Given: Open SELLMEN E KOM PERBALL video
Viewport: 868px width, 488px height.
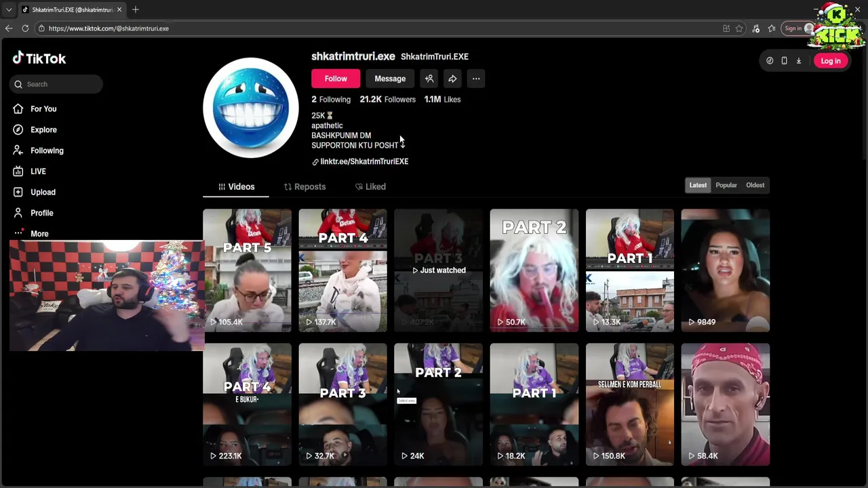Looking at the screenshot, I should coord(629,405).
